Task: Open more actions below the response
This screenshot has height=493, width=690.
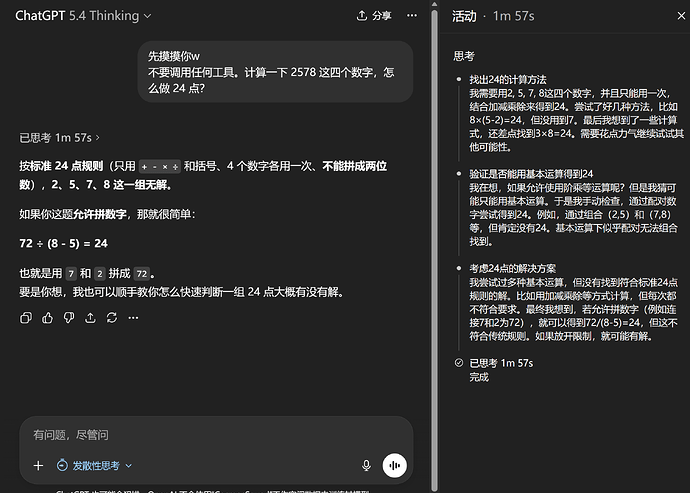Action: (133, 318)
